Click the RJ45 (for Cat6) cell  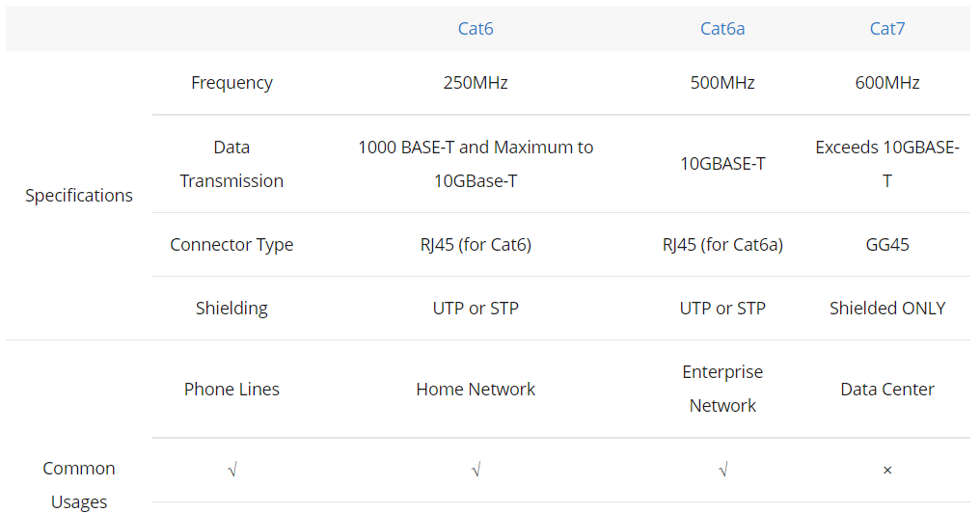point(476,244)
